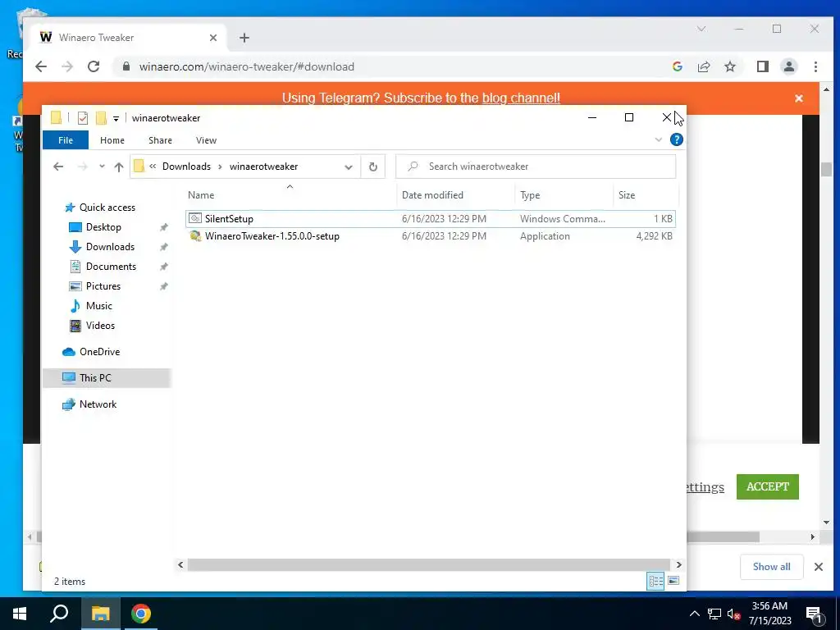Switch to View ribbon tab

[x=206, y=140]
